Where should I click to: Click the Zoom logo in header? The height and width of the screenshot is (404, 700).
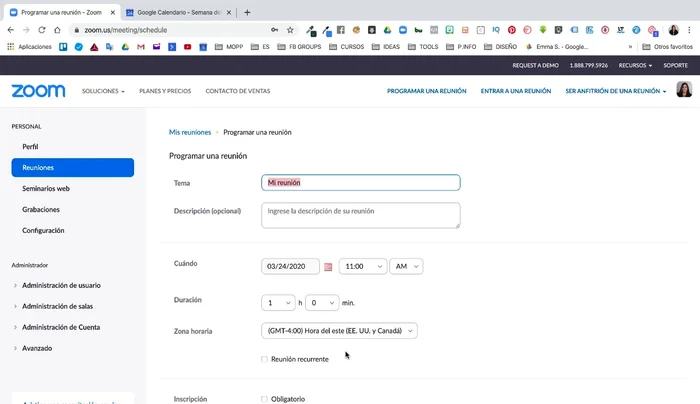pyautogui.click(x=38, y=91)
